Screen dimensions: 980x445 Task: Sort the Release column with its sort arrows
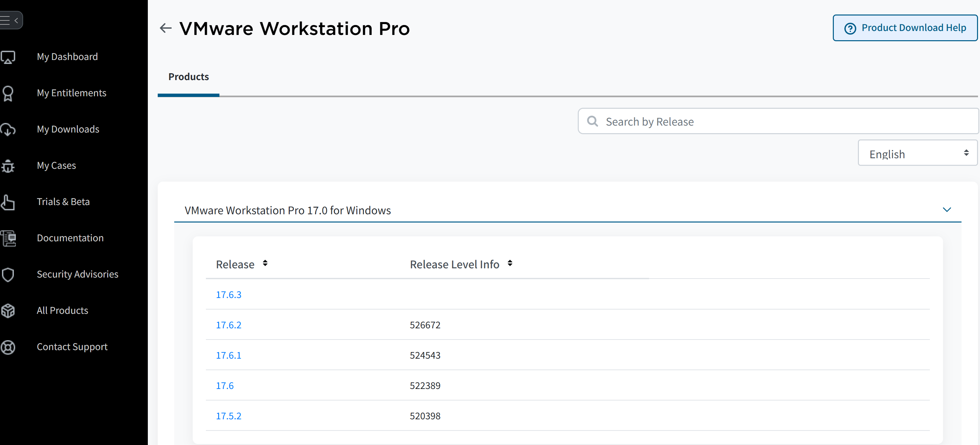[x=265, y=263]
